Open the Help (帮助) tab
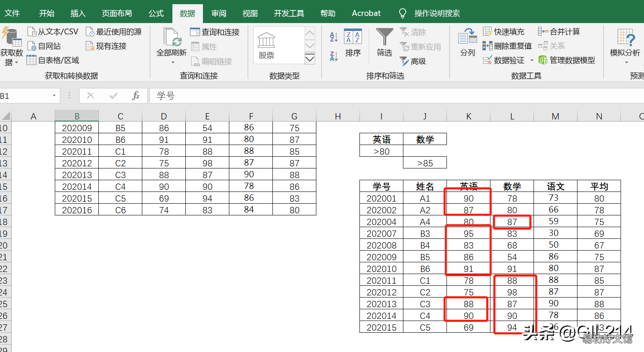Screen dimensions: 644x352 328,13
